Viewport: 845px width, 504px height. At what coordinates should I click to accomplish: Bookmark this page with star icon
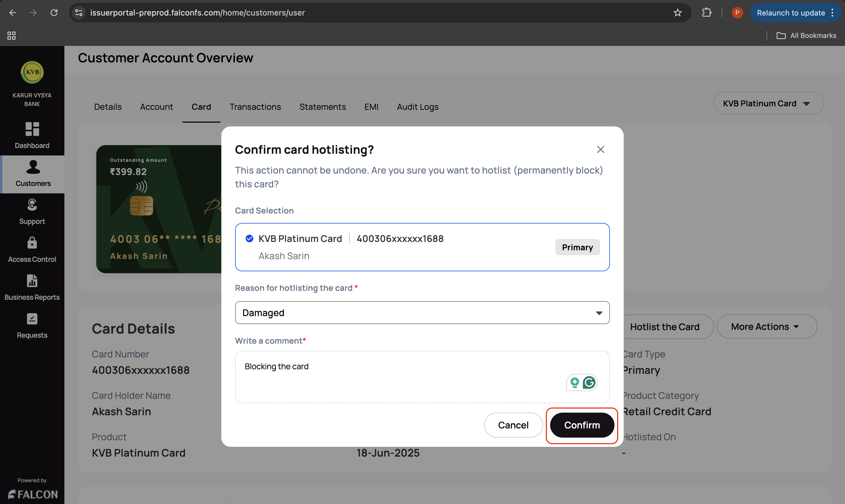[677, 13]
